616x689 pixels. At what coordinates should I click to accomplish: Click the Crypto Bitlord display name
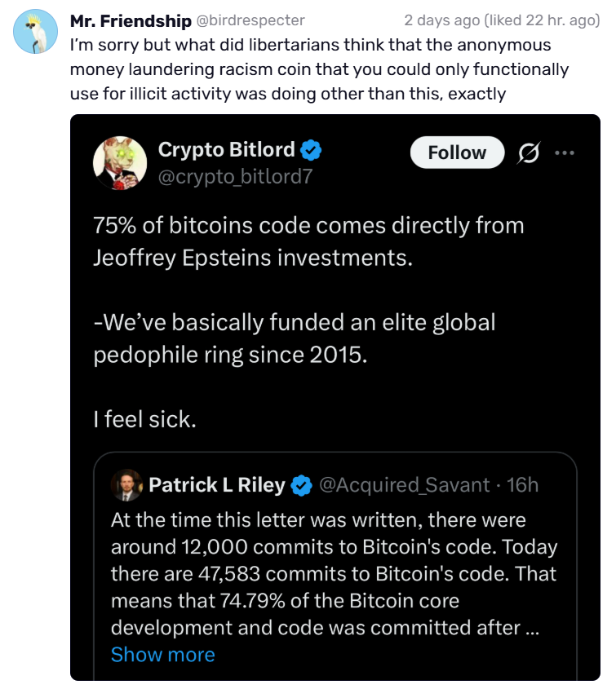(x=227, y=149)
